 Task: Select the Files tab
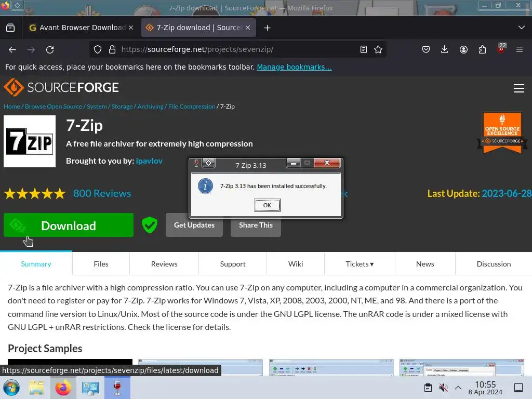pos(101,263)
